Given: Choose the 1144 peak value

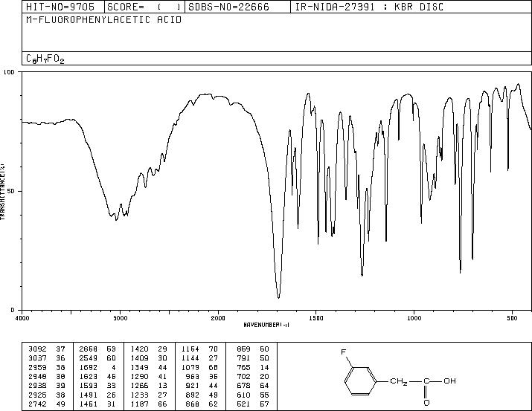Looking at the screenshot, I should tap(190, 358).
